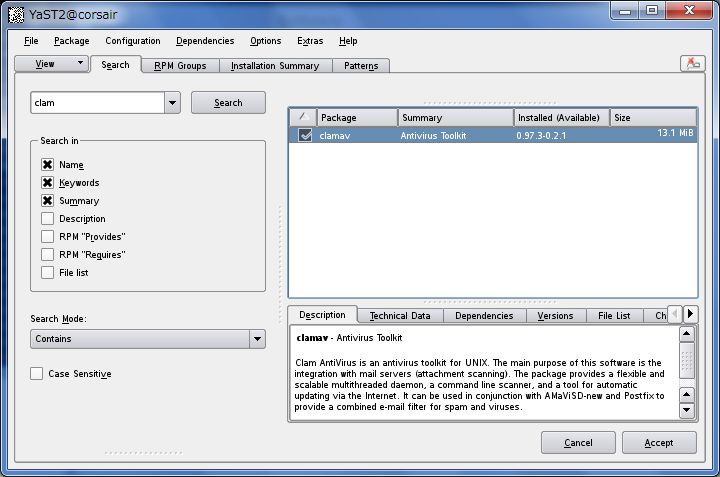Sort by the Size column header
The height and width of the screenshot is (477, 720).
coord(653,118)
